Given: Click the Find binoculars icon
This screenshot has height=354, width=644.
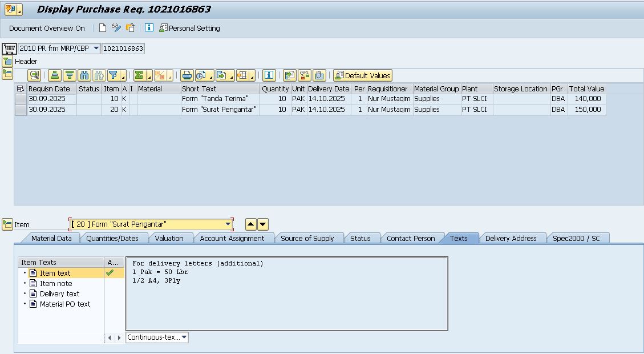Looking at the screenshot, I should tap(84, 75).
